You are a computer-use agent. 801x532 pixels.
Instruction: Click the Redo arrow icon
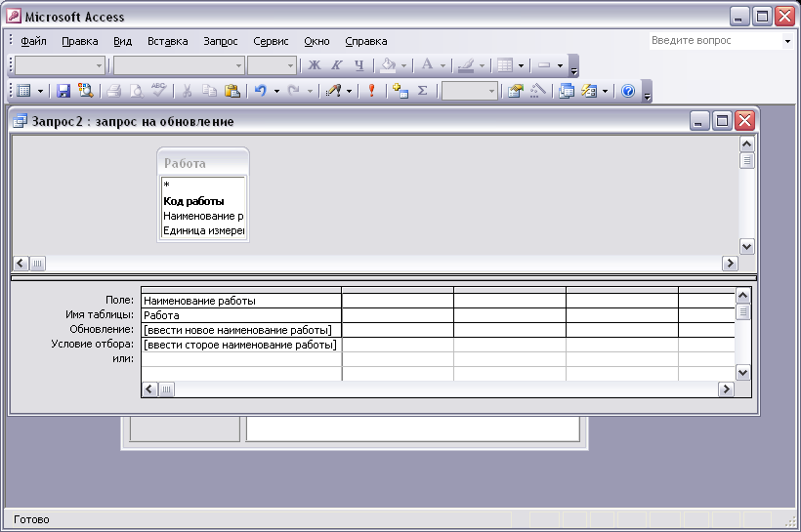click(x=293, y=91)
